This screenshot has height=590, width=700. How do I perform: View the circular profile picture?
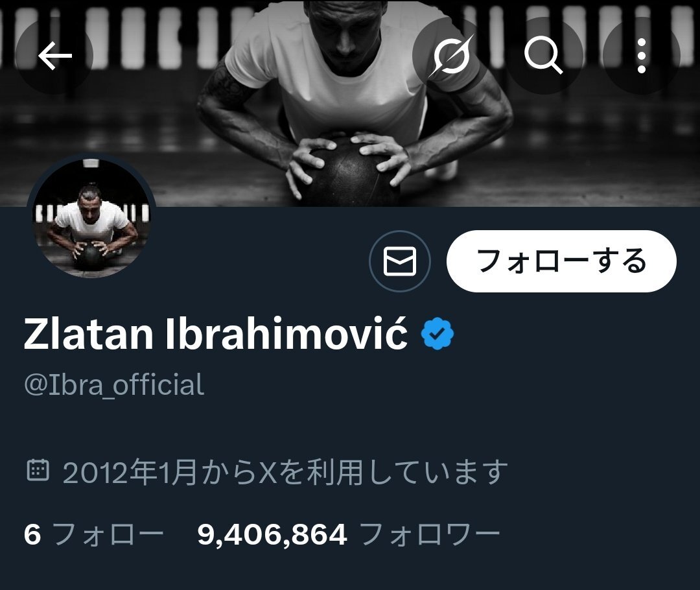[x=92, y=219]
